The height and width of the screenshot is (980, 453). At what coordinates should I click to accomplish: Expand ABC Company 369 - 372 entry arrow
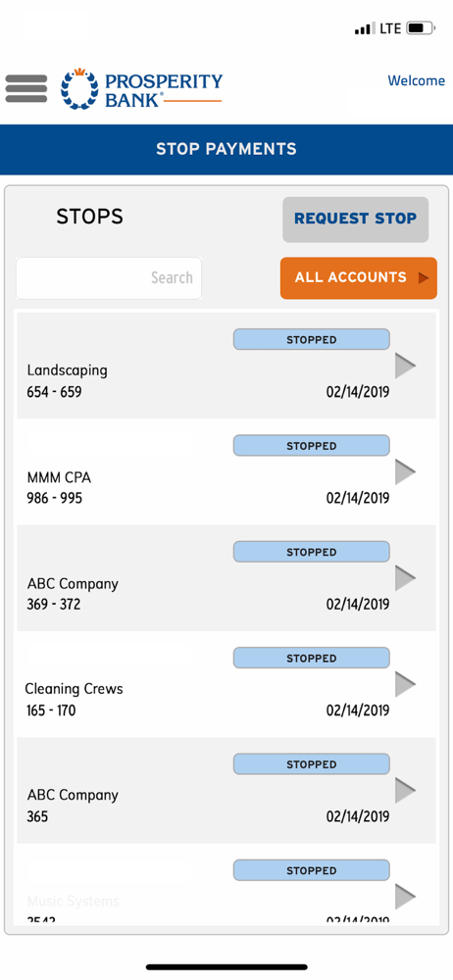click(406, 578)
